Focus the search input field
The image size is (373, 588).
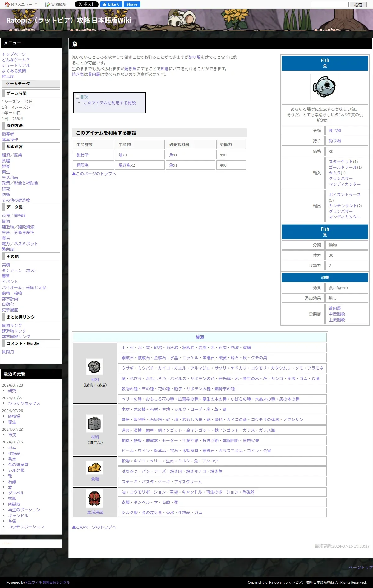pos(330,4)
